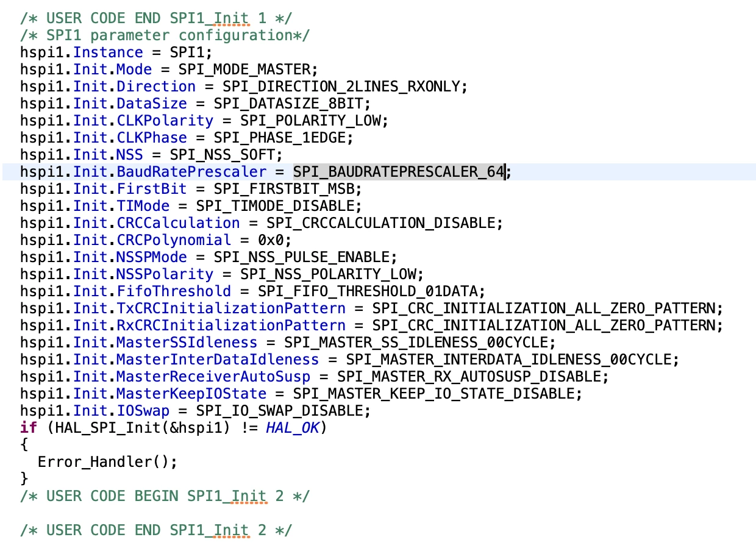
Task: Click the 'if' keyword before HAL_SPI_Init
Action: point(29,428)
